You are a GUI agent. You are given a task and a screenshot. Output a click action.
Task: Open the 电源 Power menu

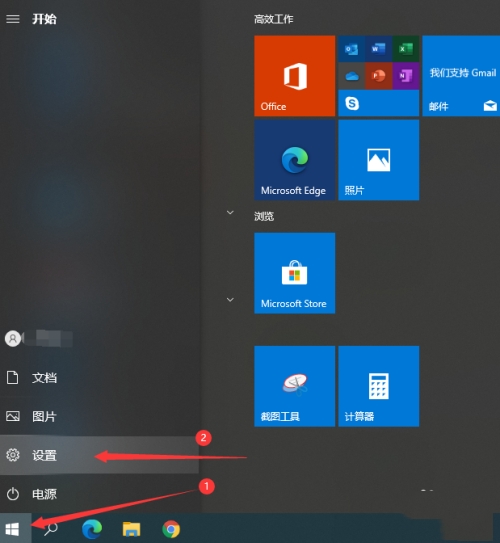coord(99,494)
